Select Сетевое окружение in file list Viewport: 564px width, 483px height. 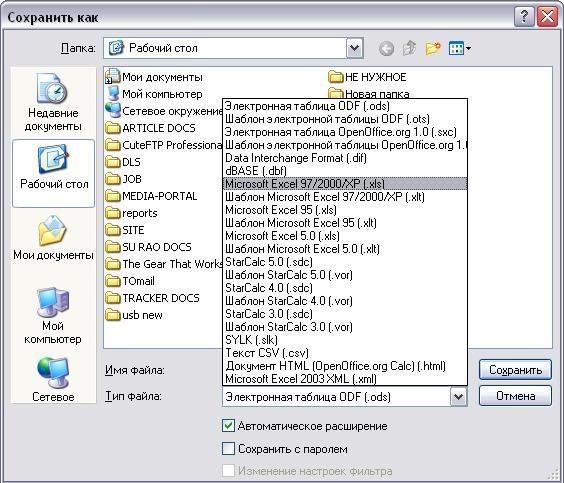pos(164,111)
